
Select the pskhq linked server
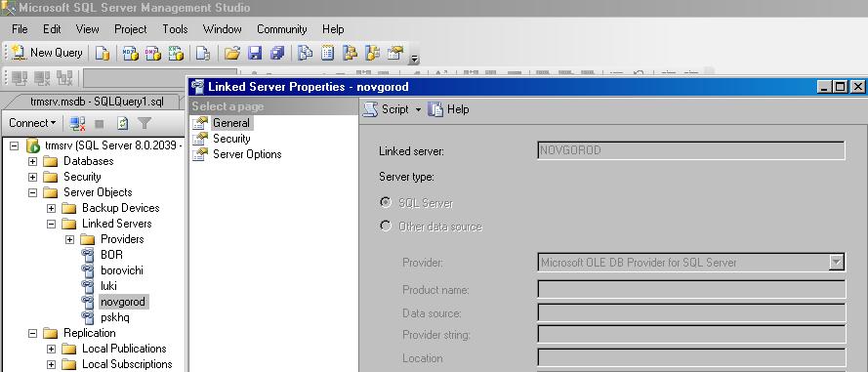pos(115,317)
